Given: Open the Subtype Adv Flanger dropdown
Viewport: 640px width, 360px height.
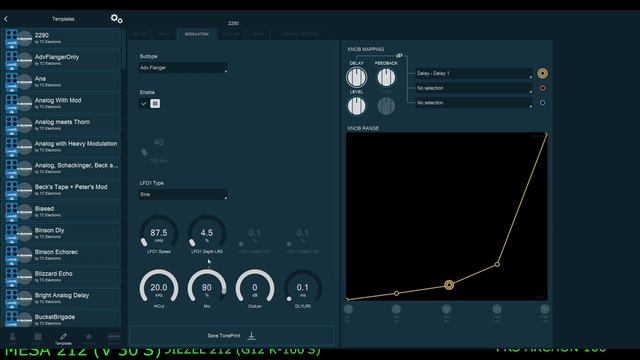Looking at the screenshot, I should [183, 68].
